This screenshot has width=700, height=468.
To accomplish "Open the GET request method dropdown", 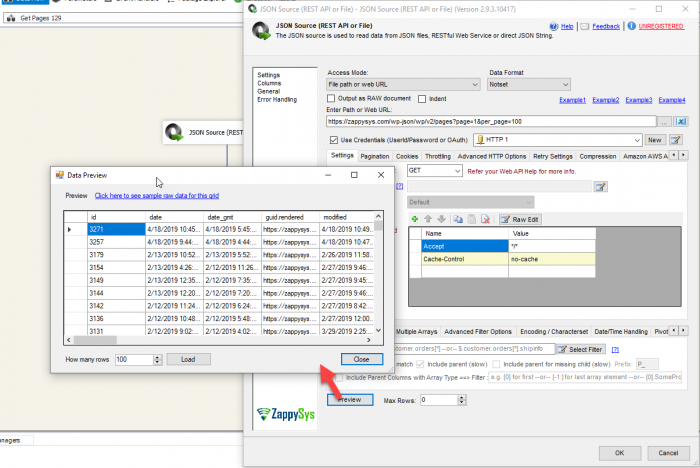I will (434, 171).
